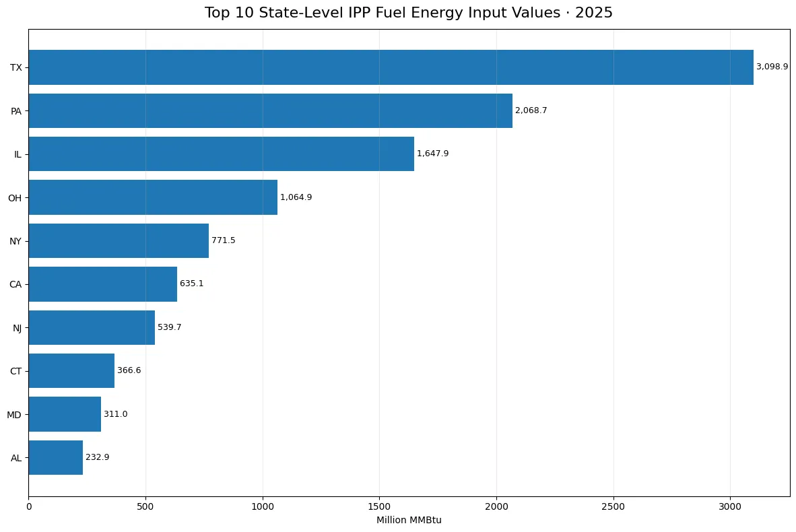
Task: Select the MD state label
Action: coord(14,415)
